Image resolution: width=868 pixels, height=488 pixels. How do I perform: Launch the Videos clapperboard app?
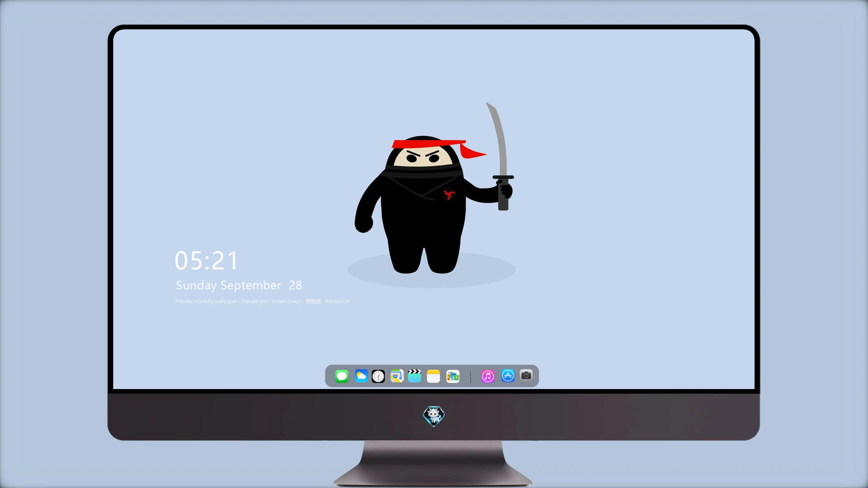pyautogui.click(x=415, y=376)
